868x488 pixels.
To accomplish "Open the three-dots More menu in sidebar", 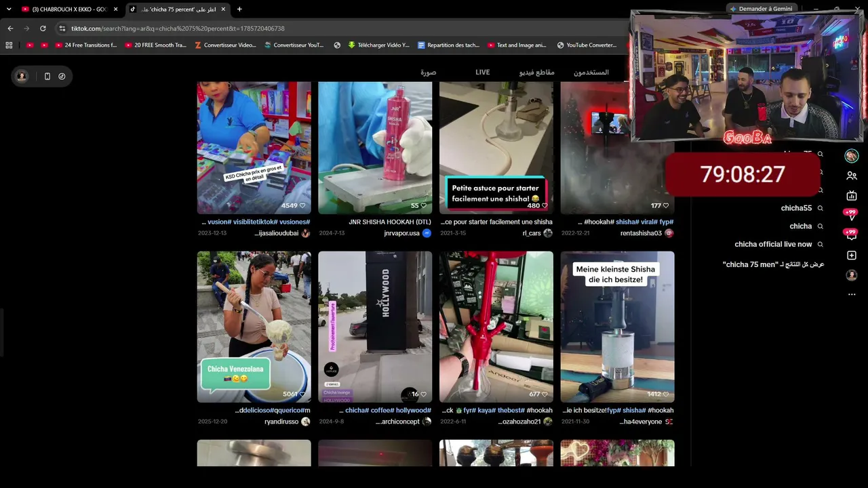I will [x=852, y=295].
